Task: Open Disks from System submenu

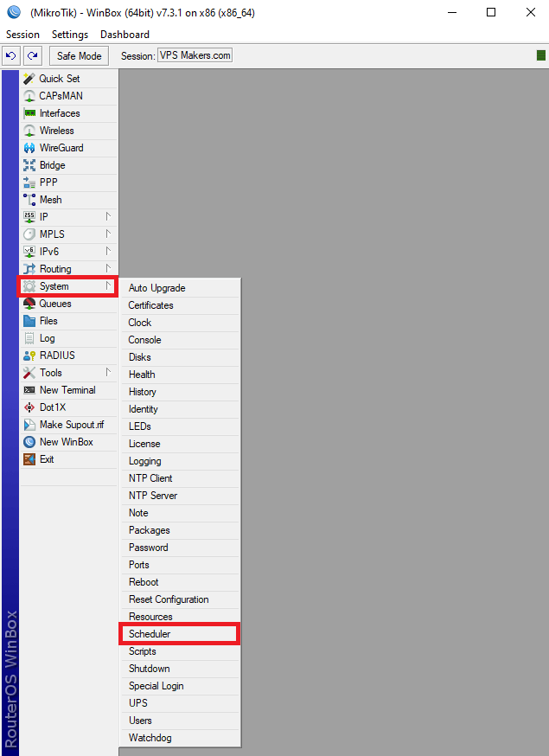Action: pyautogui.click(x=179, y=357)
